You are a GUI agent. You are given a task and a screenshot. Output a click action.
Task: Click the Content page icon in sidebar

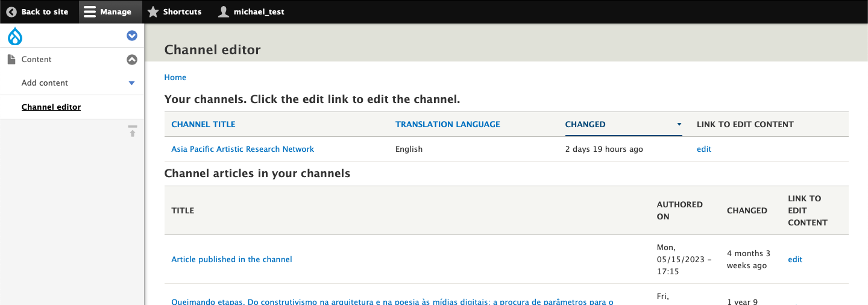[11, 60]
